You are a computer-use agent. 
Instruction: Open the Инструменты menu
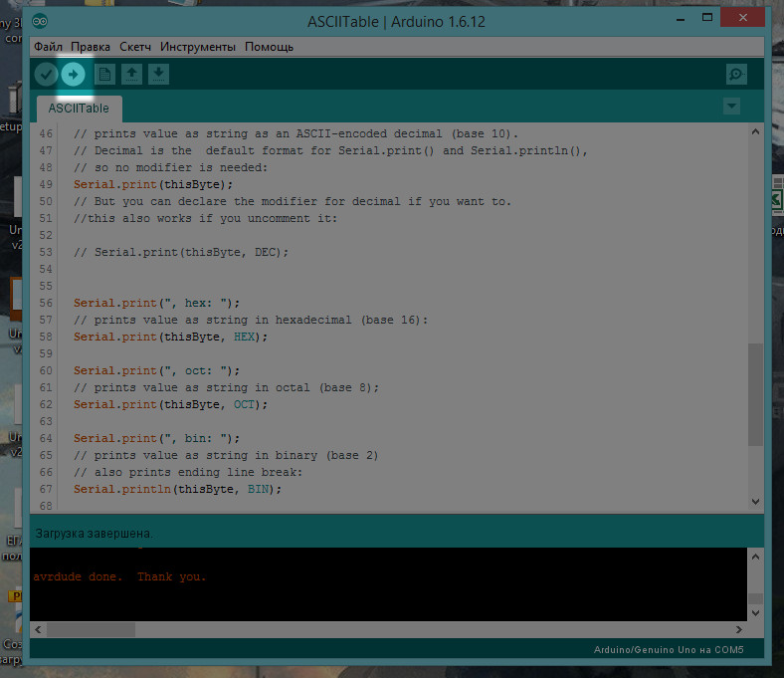tap(198, 47)
